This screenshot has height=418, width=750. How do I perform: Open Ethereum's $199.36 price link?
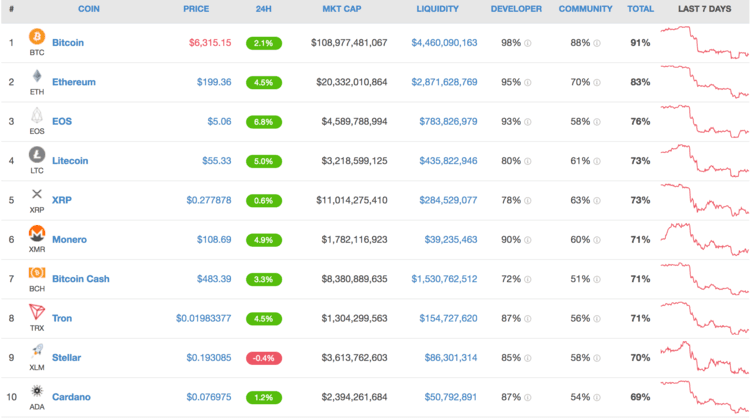point(214,82)
